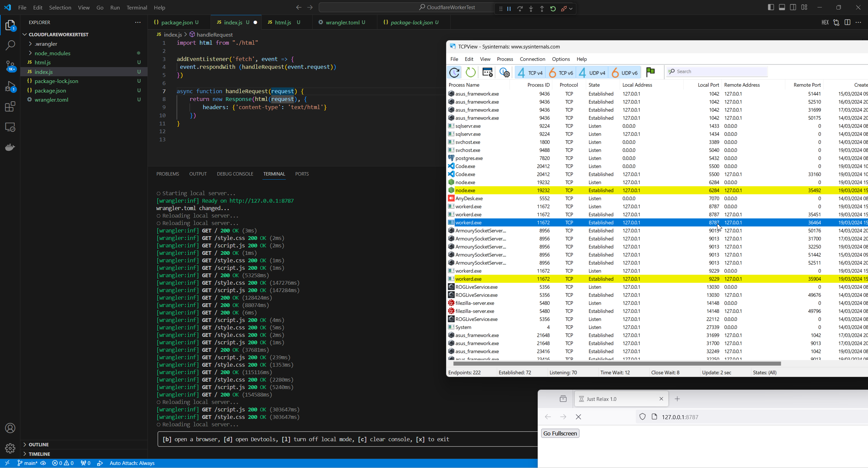The width and height of the screenshot is (868, 468).
Task: Toggle UDP v4 filter in TCPView
Action: click(592, 73)
